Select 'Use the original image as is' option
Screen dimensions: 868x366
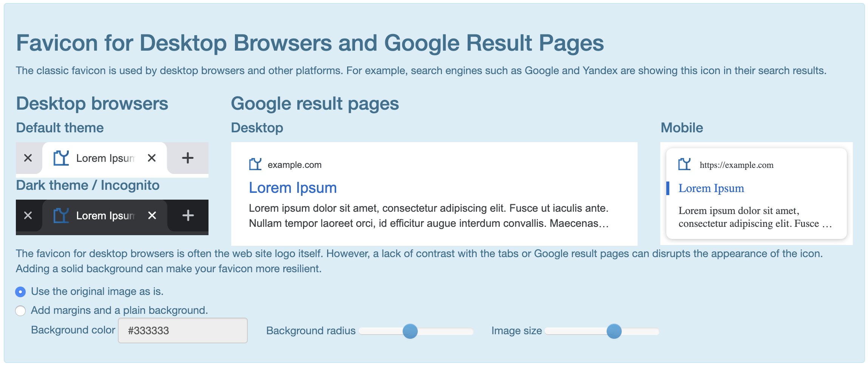(x=20, y=292)
